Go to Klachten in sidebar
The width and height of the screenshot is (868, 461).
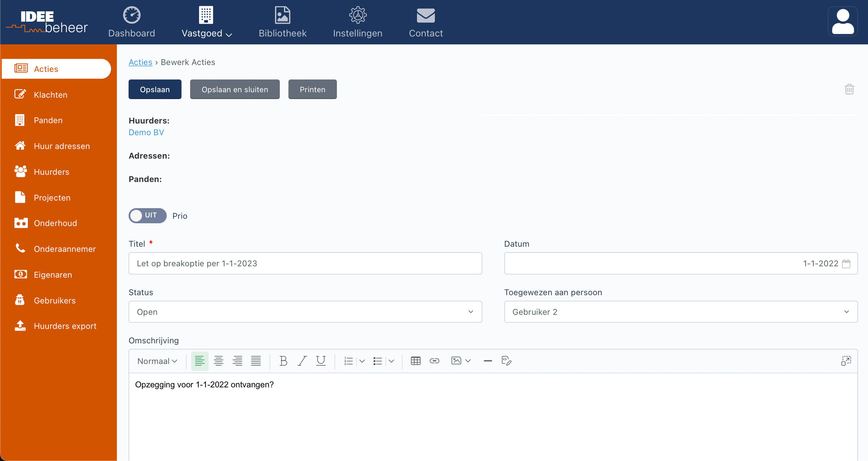51,95
